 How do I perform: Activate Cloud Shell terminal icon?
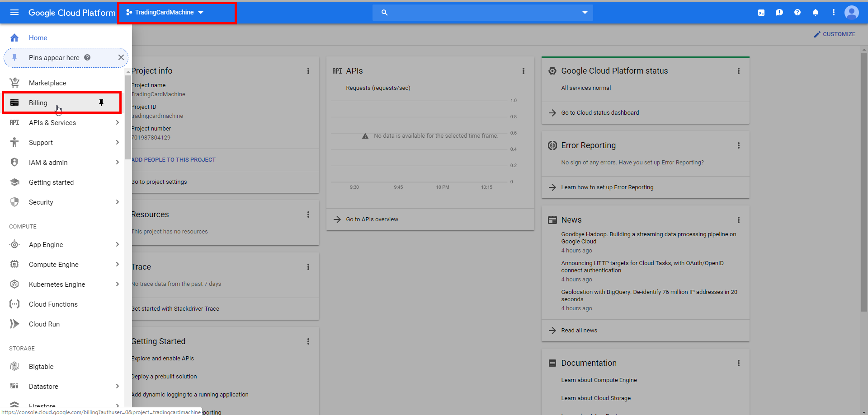761,13
